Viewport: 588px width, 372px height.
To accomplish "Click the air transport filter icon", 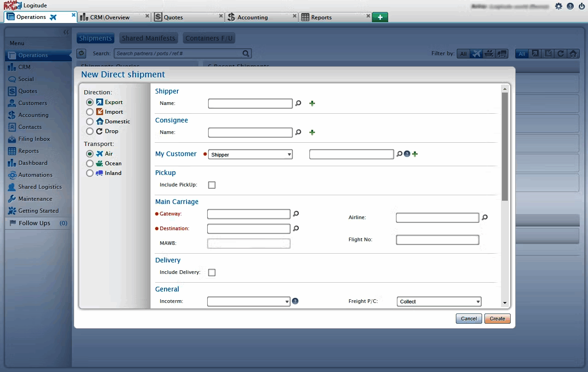I will click(476, 53).
